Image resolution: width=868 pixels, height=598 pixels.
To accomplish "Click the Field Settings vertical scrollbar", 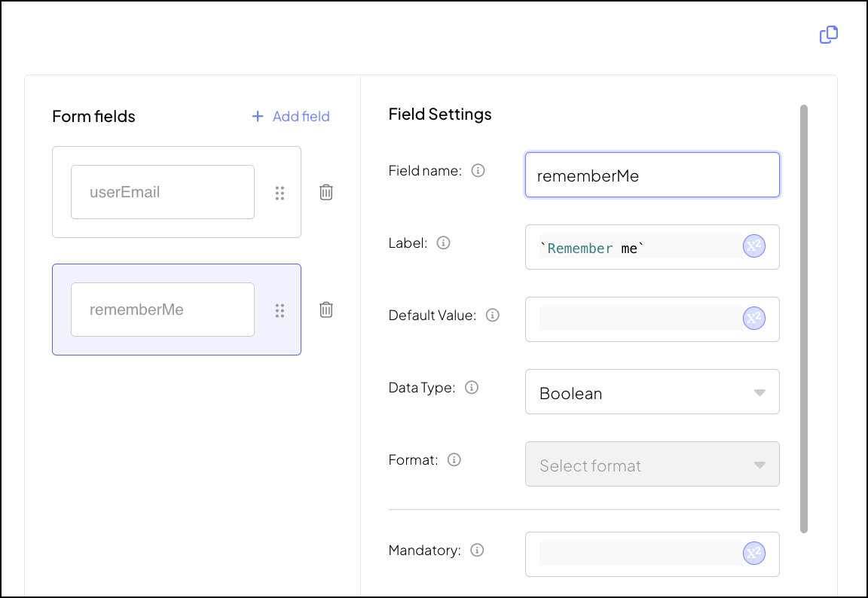I will pyautogui.click(x=804, y=316).
